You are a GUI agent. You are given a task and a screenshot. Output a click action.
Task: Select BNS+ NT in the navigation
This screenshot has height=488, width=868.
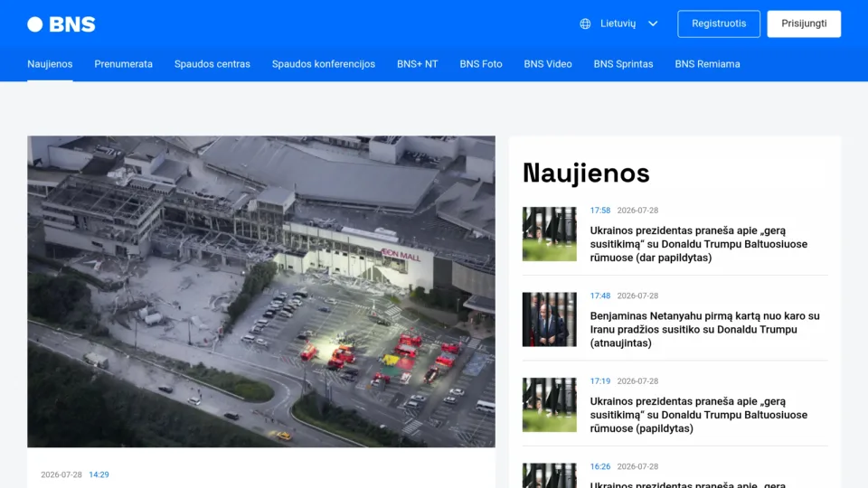pos(418,64)
